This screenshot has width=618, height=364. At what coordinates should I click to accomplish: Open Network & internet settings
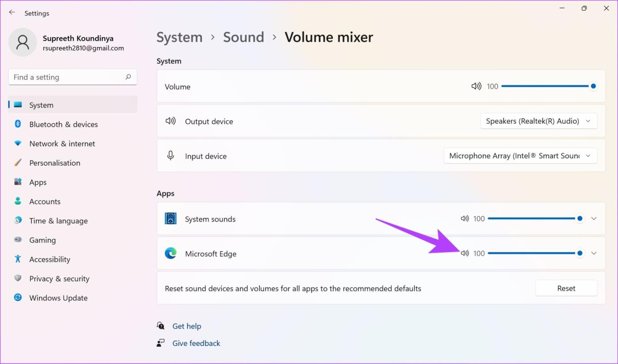[73, 143]
